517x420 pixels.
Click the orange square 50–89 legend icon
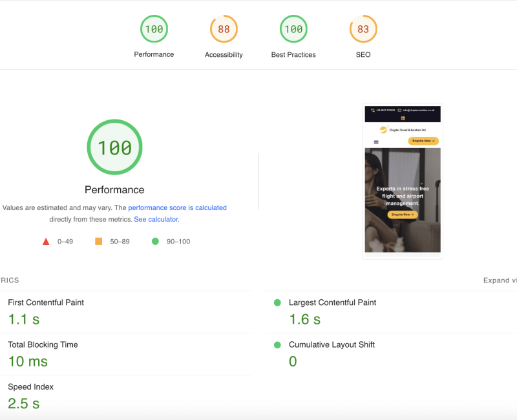pyautogui.click(x=99, y=242)
